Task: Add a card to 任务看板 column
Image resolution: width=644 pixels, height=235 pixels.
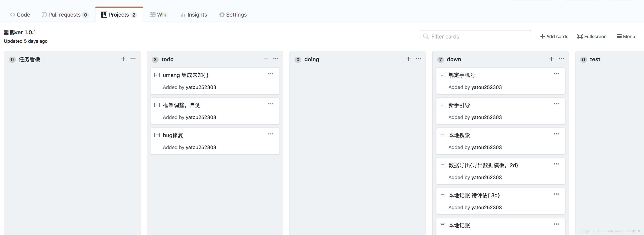Action: (123, 59)
